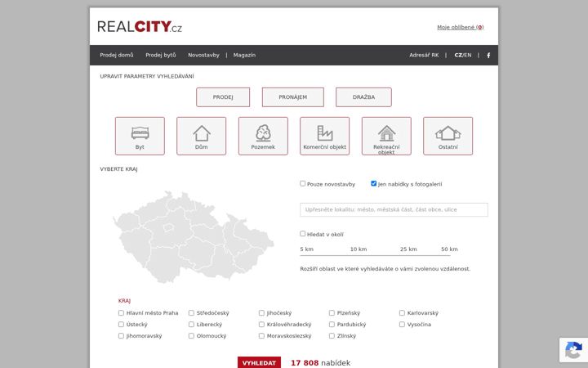Screen dimensions: 588x368
Task: Choose the Ostatní property type icon
Action: coord(448,136)
